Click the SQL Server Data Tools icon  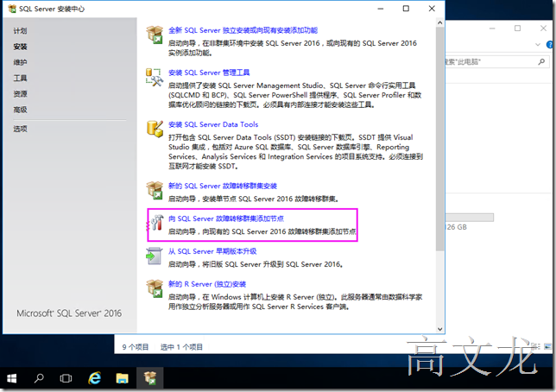coord(155,129)
